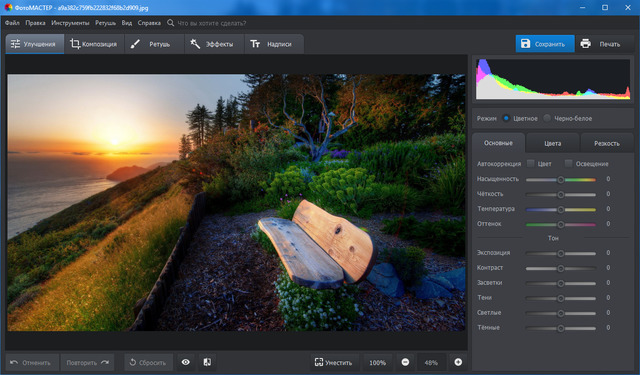Click the Сохранить floppy disk button

pyautogui.click(x=545, y=44)
